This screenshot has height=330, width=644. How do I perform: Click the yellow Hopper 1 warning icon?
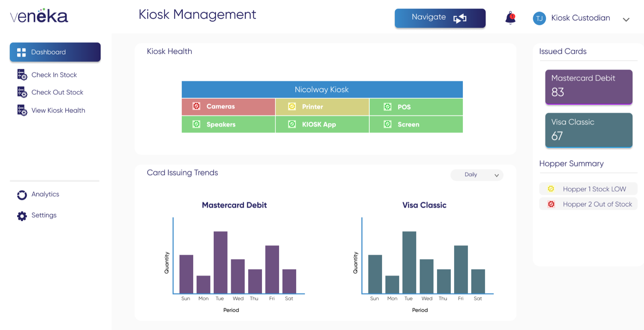tap(551, 189)
